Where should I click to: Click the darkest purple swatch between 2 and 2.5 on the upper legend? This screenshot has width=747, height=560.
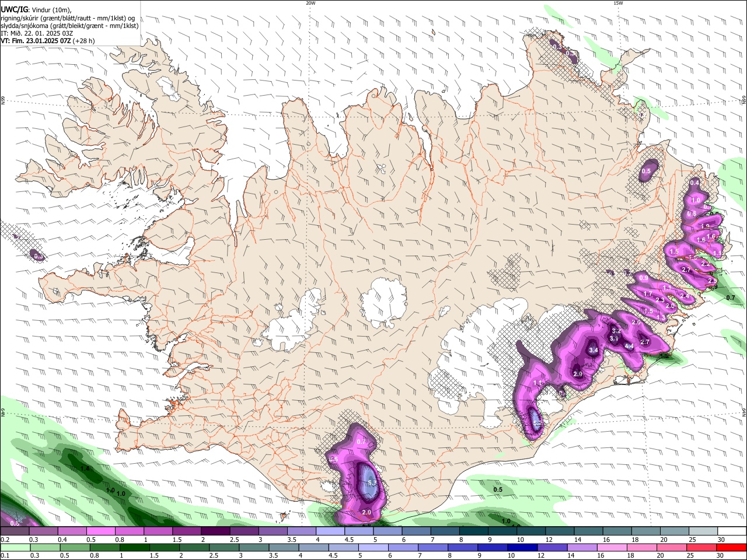pos(215,531)
